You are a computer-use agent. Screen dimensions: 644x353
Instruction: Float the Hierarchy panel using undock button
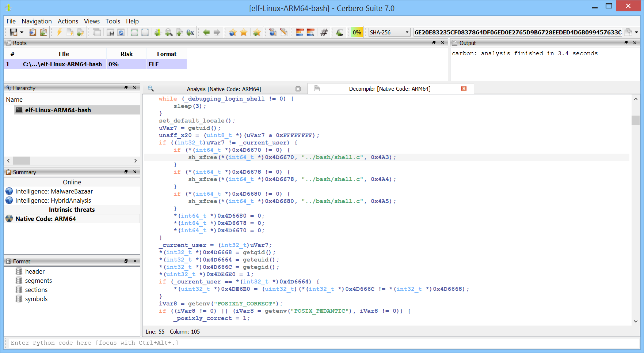pyautogui.click(x=126, y=88)
